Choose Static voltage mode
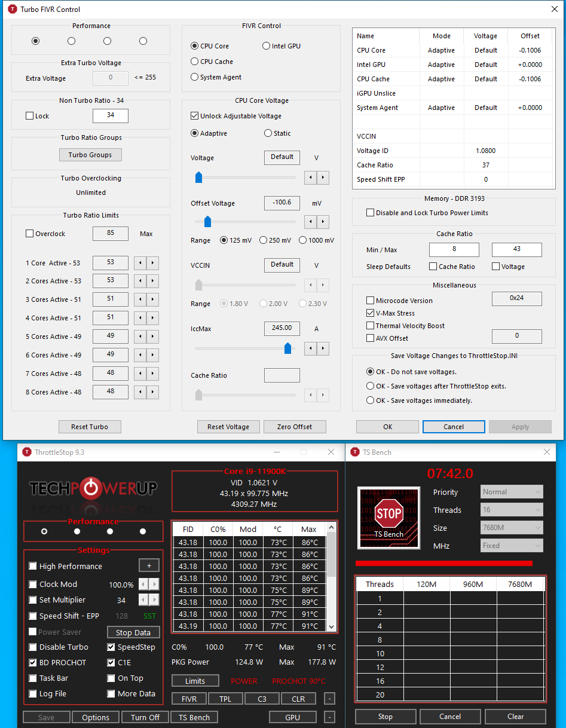566x728 pixels. pos(268,133)
